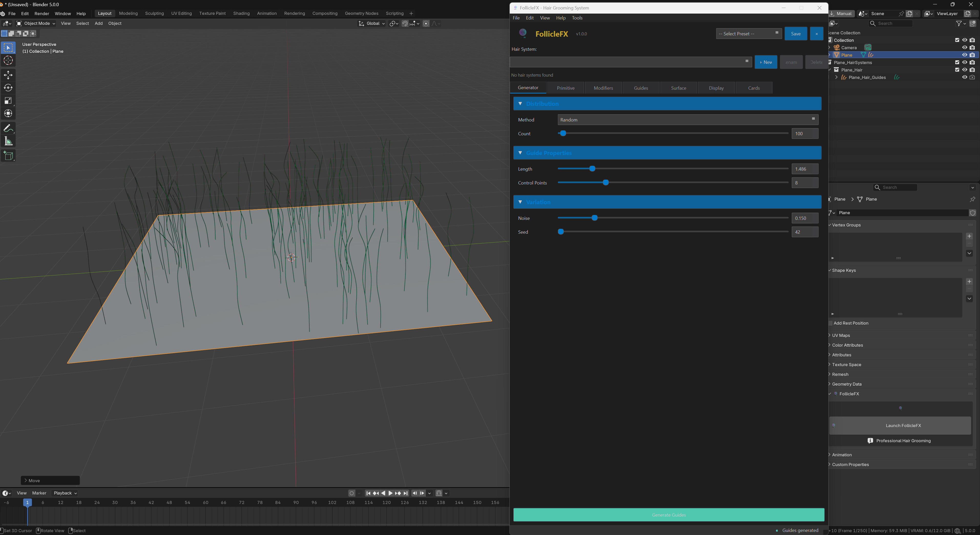Click the Professional Hair Grooming info icon
The image size is (980, 535).
(x=870, y=441)
